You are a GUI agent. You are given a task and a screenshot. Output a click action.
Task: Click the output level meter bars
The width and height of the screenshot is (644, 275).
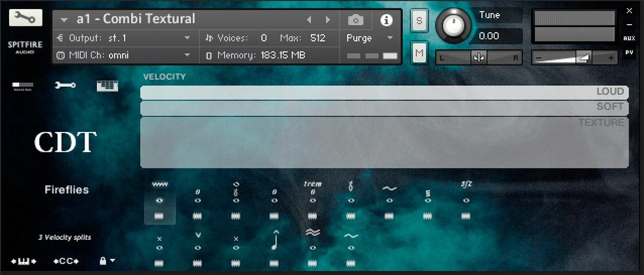pos(575,26)
